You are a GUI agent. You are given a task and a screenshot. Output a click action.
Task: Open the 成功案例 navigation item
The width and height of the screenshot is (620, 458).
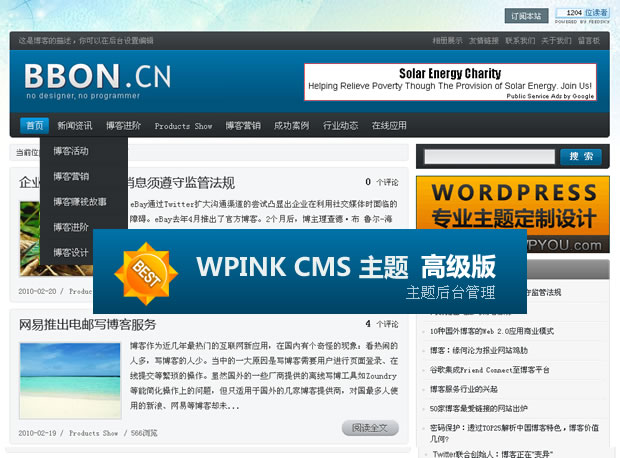pyautogui.click(x=291, y=126)
